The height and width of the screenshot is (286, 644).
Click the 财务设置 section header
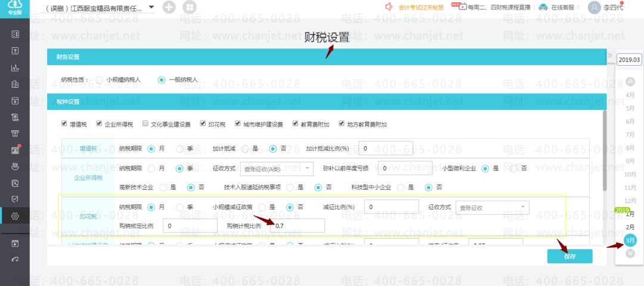click(x=327, y=57)
